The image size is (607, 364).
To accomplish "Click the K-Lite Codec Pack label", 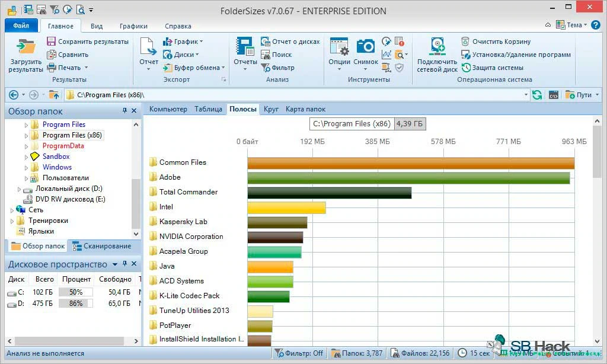I will click(189, 295).
